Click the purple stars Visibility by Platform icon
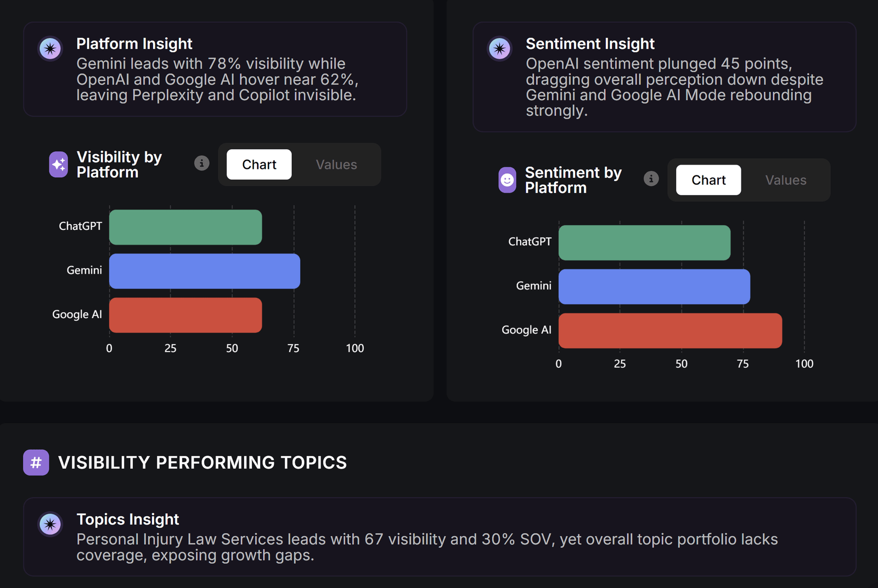 (59, 165)
